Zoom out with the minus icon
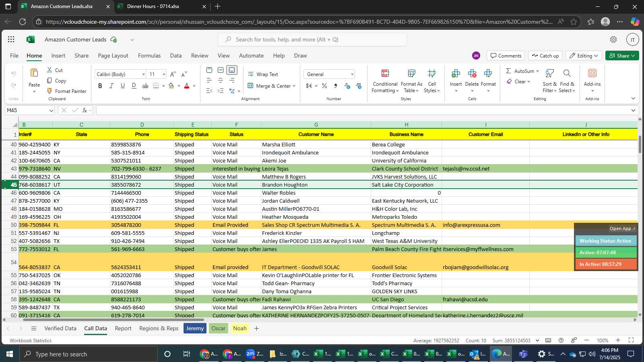Screen dimensions: 644x362 click(x=587, y=340)
